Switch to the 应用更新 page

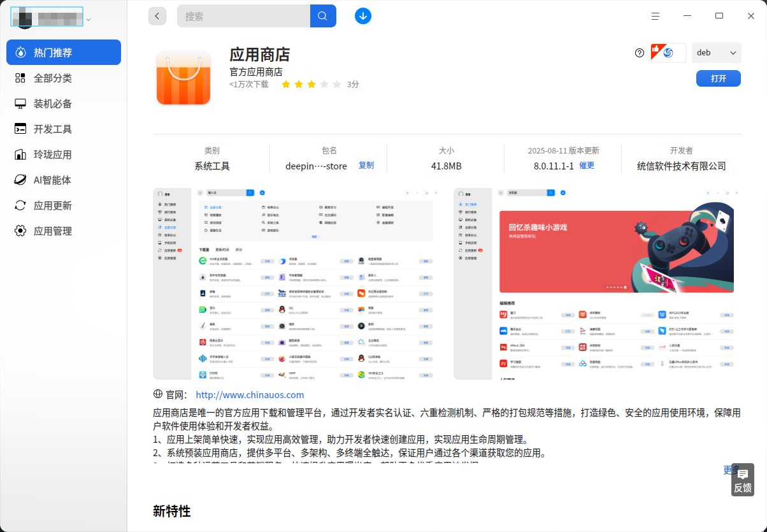tap(64, 205)
